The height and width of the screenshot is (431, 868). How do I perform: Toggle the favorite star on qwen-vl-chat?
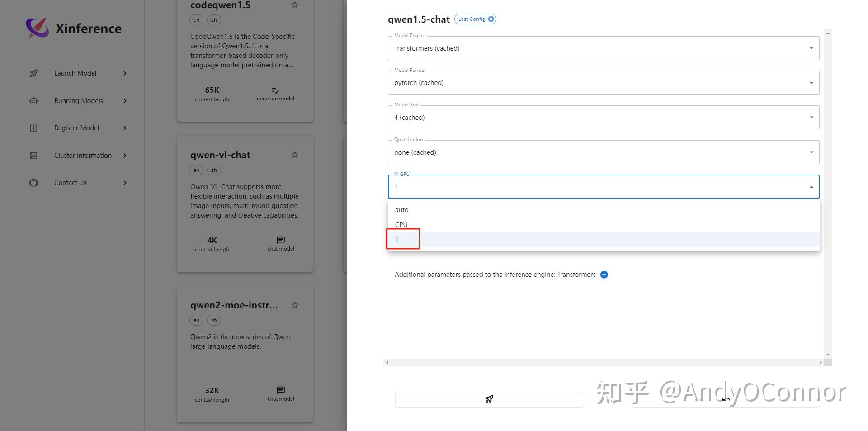coord(295,155)
